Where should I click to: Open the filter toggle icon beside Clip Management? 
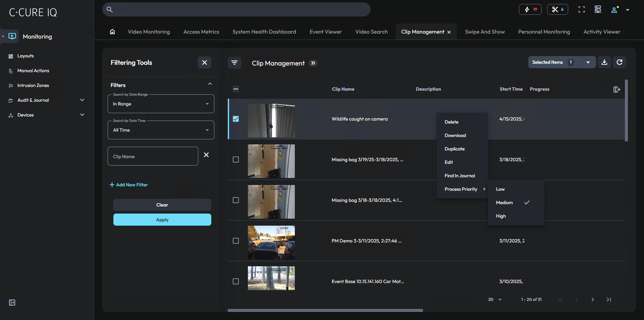(x=234, y=63)
